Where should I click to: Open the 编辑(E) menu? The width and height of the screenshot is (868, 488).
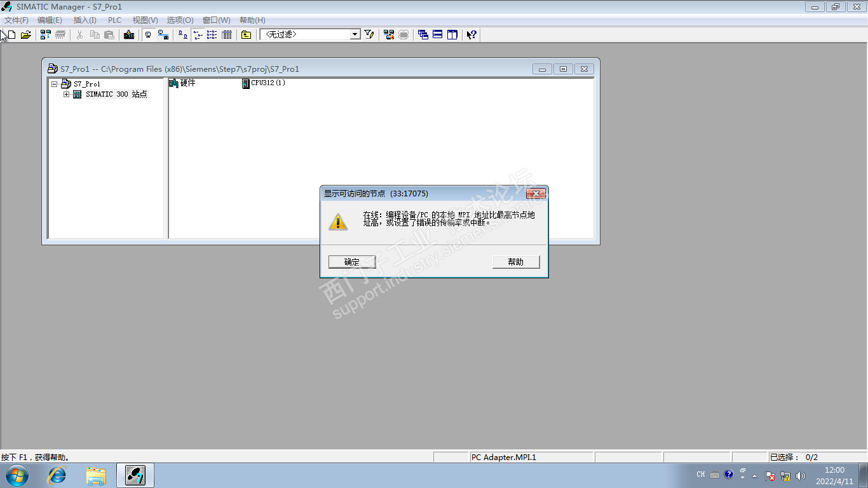click(x=50, y=20)
